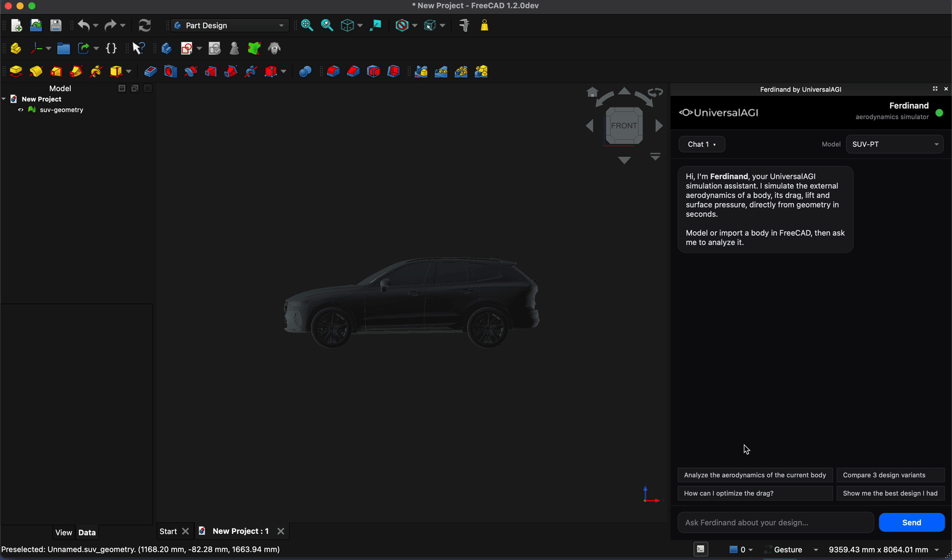Viewport: 952px width, 560px height.
Task: Open the Measure caliper tool
Action: (465, 26)
